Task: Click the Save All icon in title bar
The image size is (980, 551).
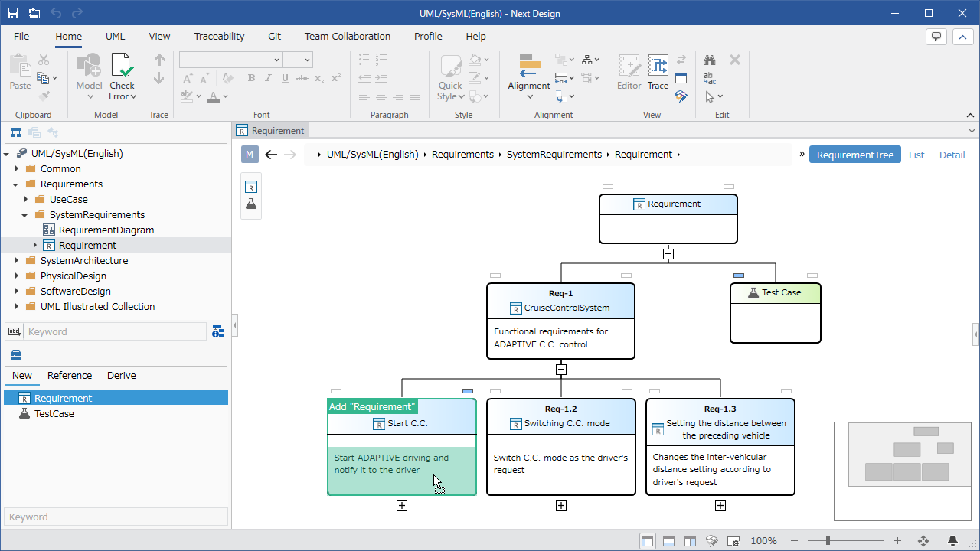Action: (x=34, y=13)
